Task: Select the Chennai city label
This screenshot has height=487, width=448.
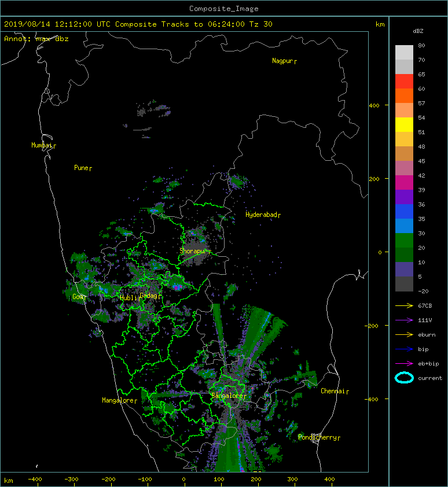Action: (333, 391)
